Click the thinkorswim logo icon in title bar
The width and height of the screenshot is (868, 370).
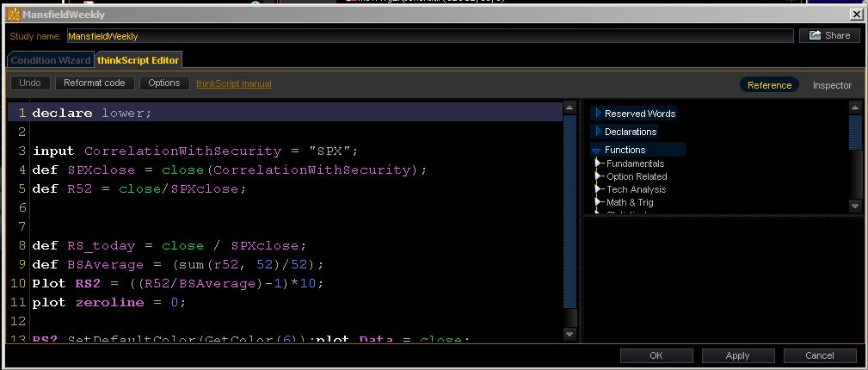[14, 15]
